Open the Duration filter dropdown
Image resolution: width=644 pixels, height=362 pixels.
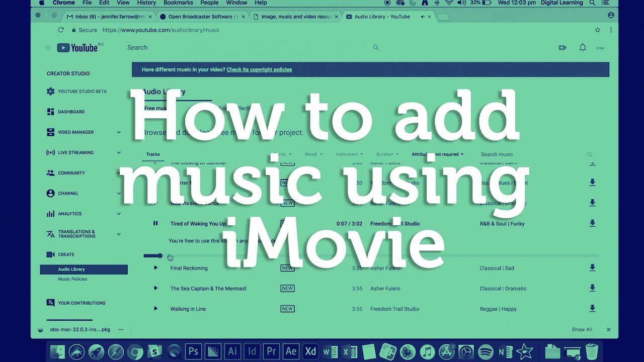click(x=387, y=154)
